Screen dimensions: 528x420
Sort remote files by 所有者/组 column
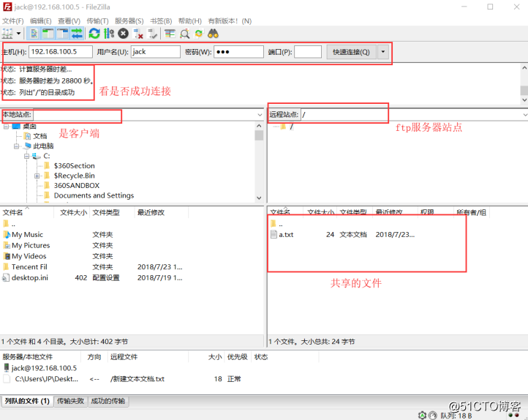471,212
